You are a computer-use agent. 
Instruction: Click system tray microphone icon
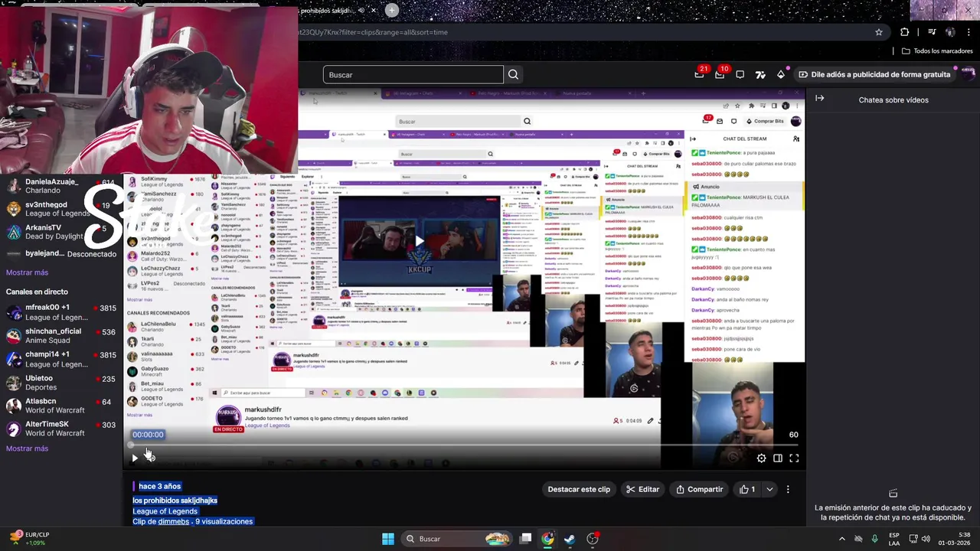click(x=874, y=539)
